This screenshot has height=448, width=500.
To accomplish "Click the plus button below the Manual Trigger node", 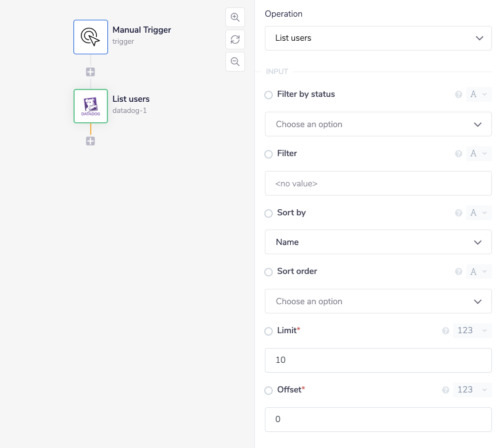I will [90, 72].
